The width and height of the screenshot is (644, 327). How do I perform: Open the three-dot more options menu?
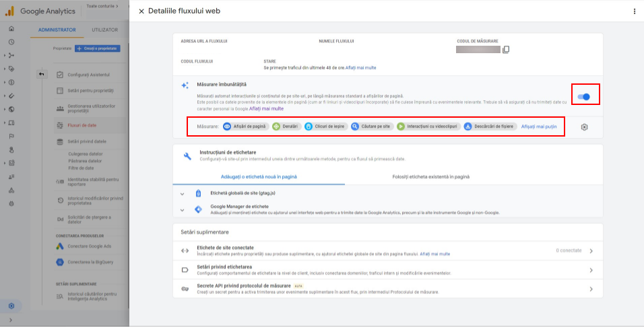click(x=634, y=11)
